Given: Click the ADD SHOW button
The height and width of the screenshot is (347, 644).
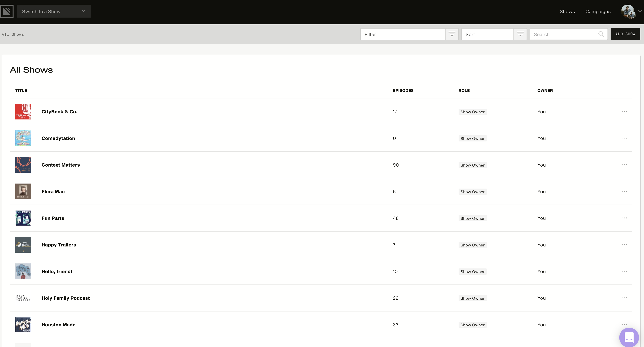Looking at the screenshot, I should 625,34.
